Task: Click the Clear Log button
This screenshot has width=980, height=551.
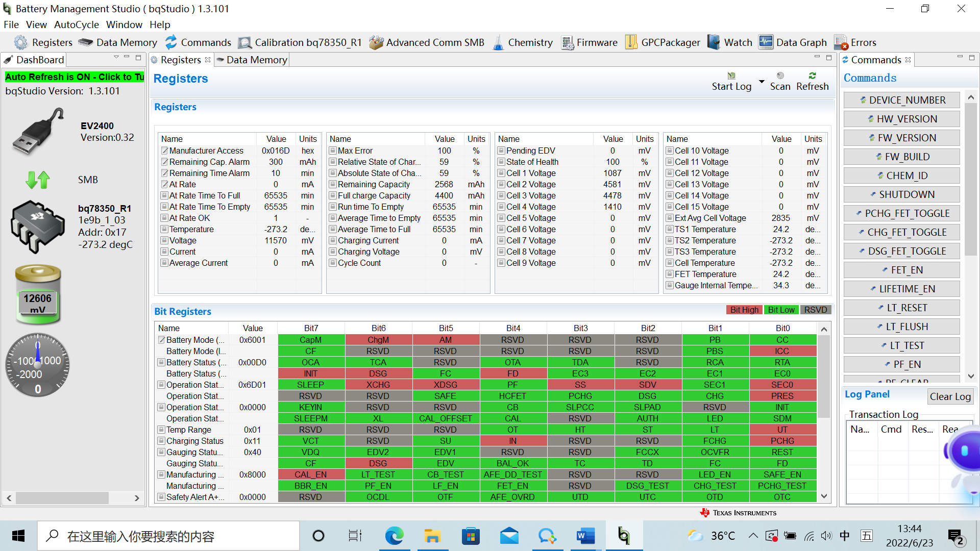Action: [x=949, y=396]
